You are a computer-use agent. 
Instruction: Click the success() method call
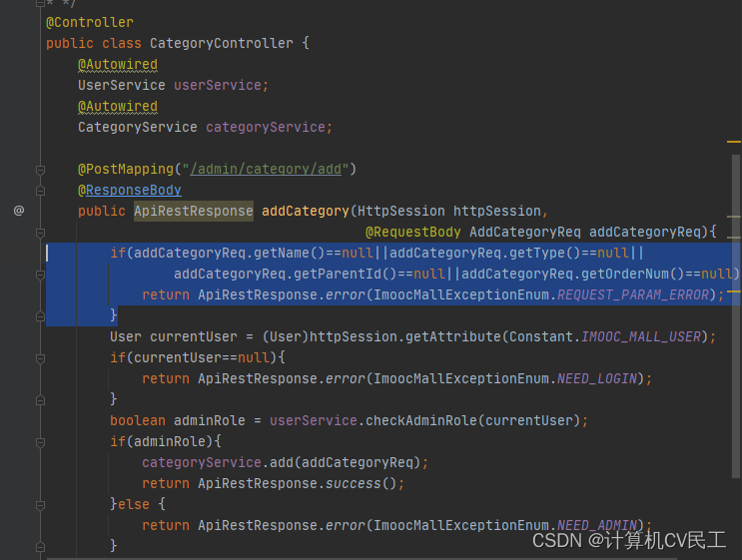coord(362,483)
